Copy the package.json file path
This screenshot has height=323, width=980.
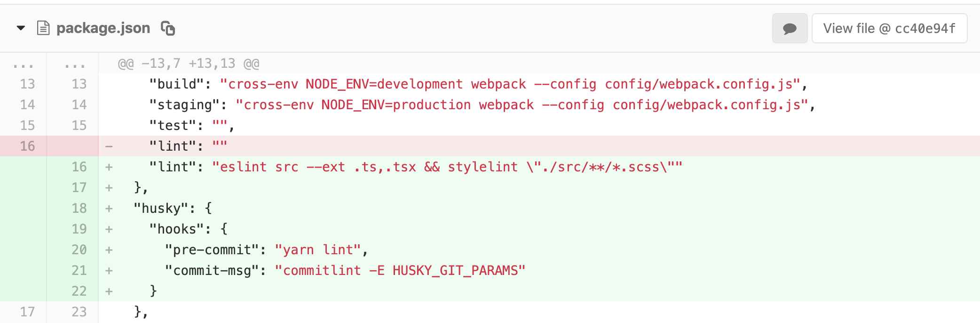(168, 28)
